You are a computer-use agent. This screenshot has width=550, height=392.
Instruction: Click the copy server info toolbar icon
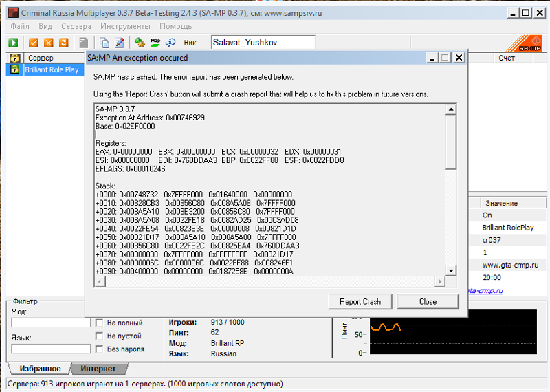coord(104,43)
